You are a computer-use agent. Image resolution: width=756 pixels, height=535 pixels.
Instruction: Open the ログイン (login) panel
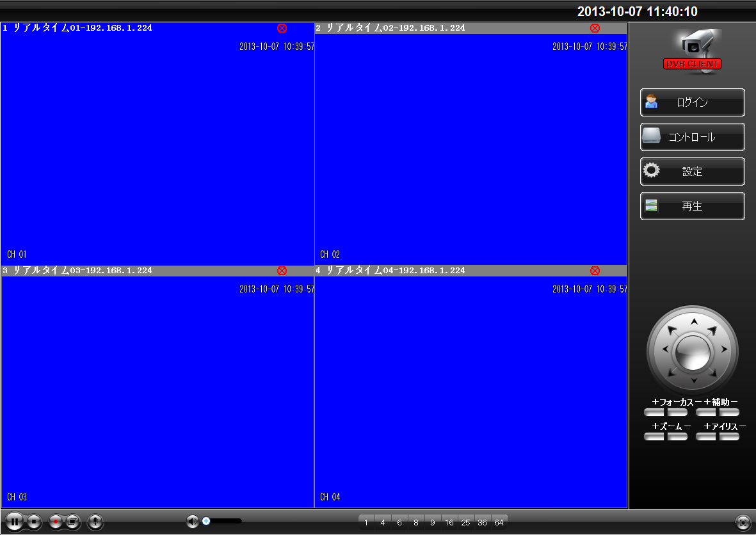pos(693,102)
